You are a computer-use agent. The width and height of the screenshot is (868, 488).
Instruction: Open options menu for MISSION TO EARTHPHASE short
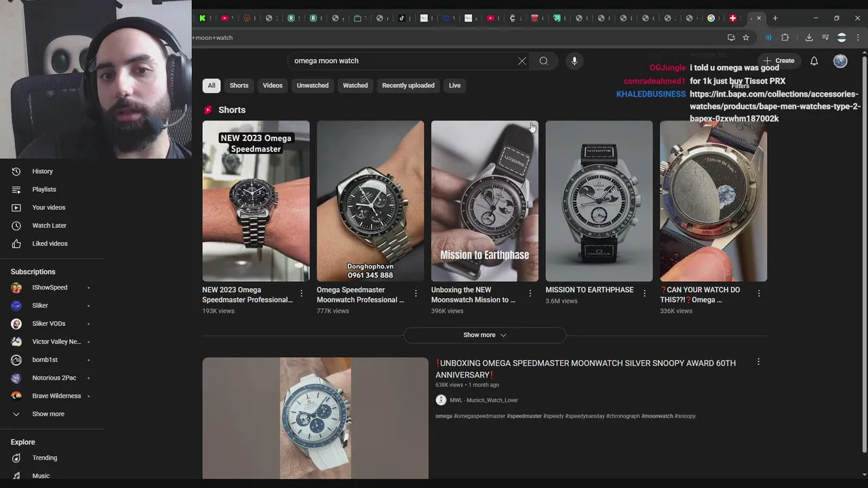pos(644,293)
